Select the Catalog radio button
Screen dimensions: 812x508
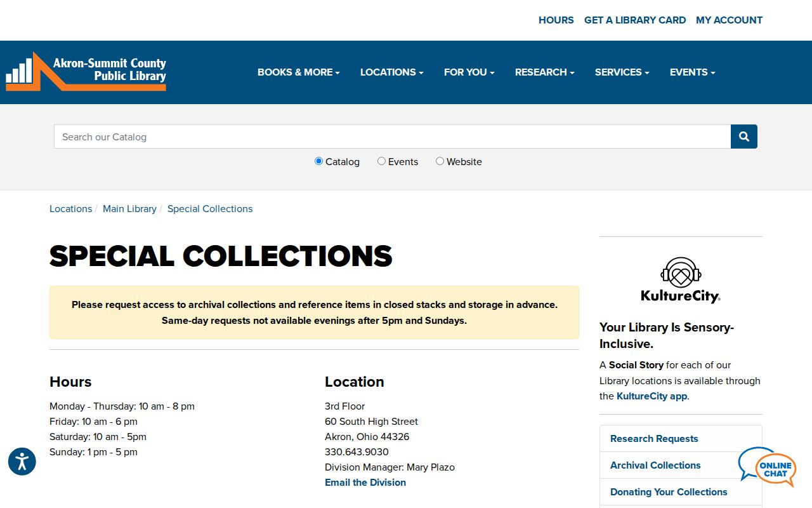click(318, 161)
